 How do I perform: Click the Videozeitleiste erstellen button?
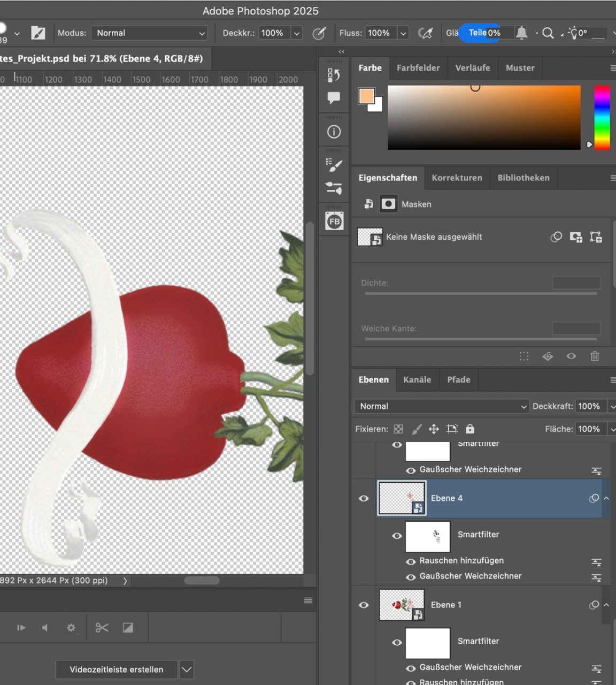coord(117,669)
